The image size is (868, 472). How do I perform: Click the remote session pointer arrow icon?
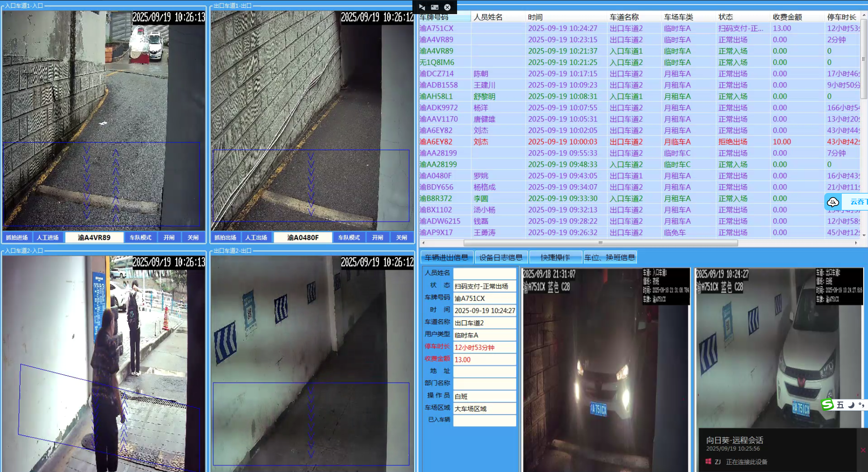click(422, 7)
